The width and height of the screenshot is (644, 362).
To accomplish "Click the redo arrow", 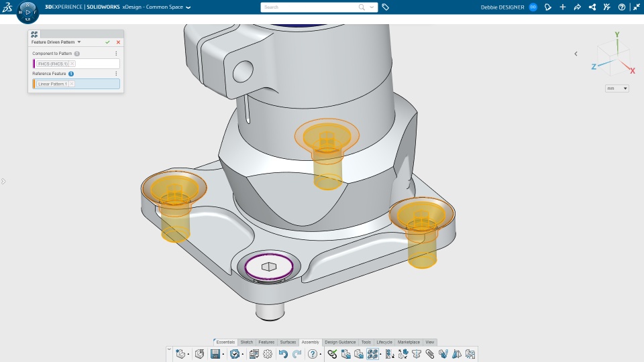I will pyautogui.click(x=297, y=354).
